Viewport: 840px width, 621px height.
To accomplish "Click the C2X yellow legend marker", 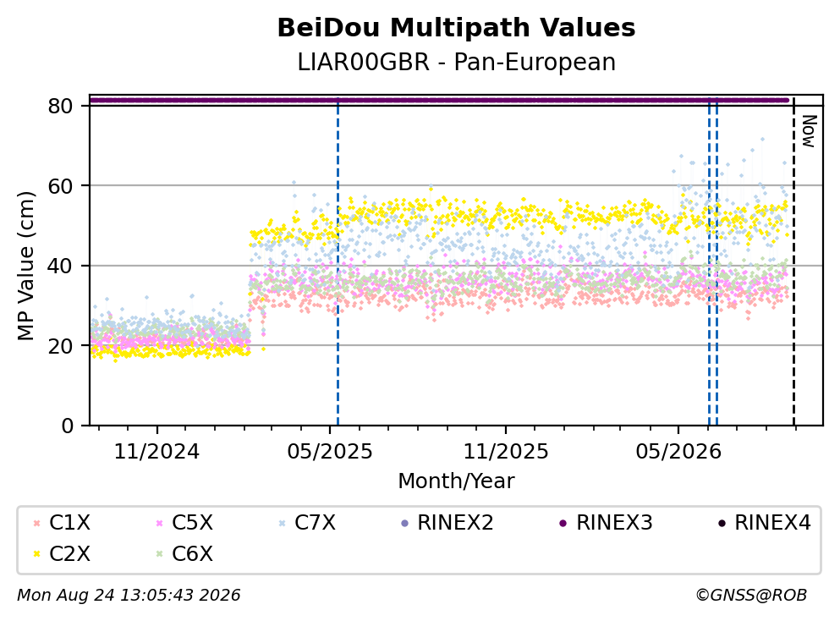I will pos(37,554).
